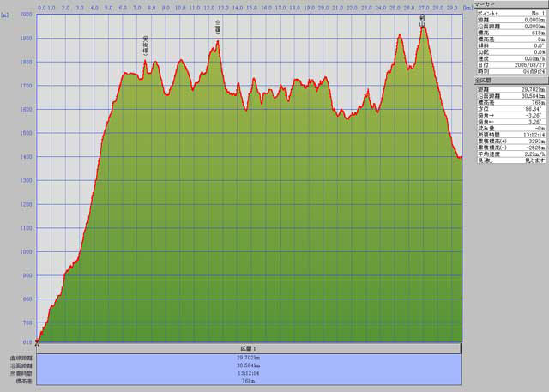Select the peak label near 12.5 km
The width and height of the screenshot is (549, 392).
tap(218, 27)
